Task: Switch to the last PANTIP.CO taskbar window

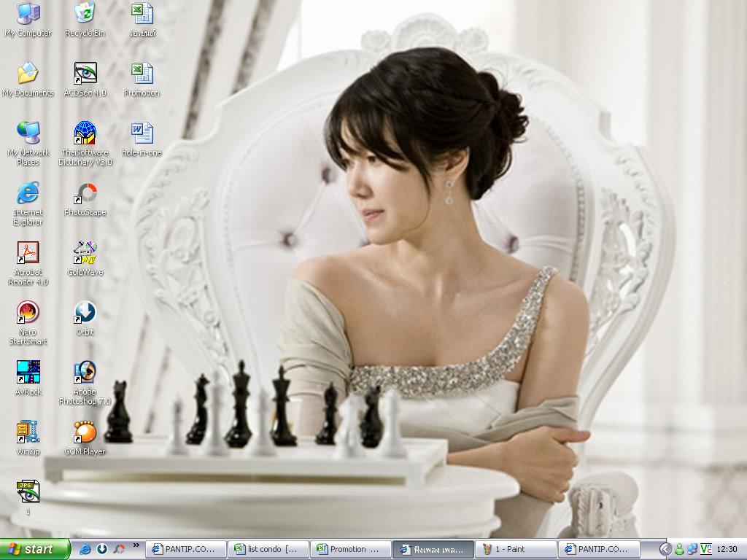Action: click(x=599, y=550)
